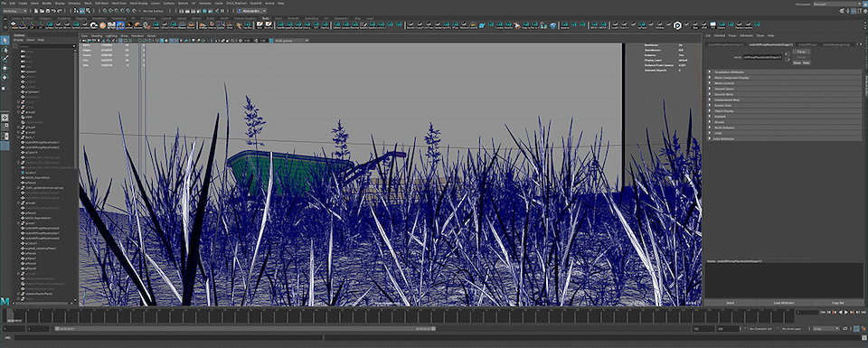Switch to single pane layout icon

click(x=5, y=118)
